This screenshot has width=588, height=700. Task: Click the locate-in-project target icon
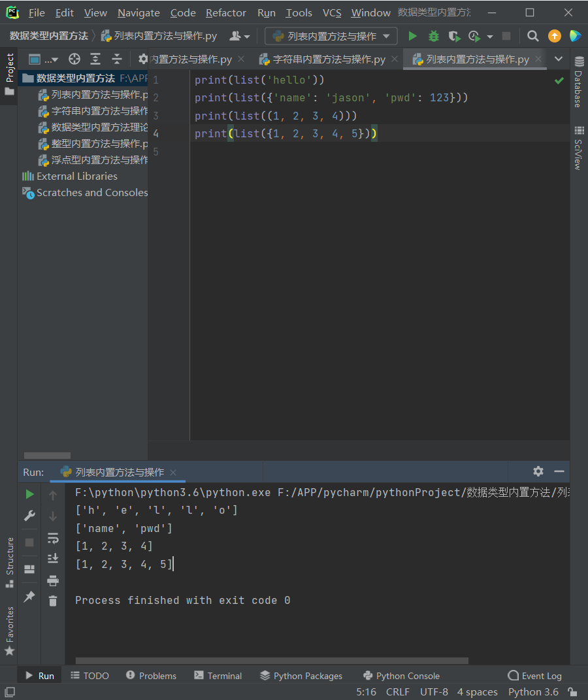tap(74, 59)
